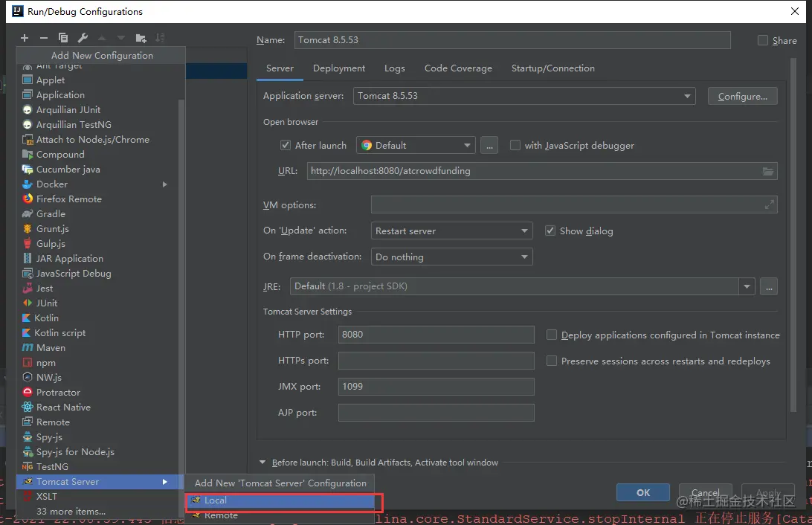Click the VM options expand arrows icon

click(770, 205)
